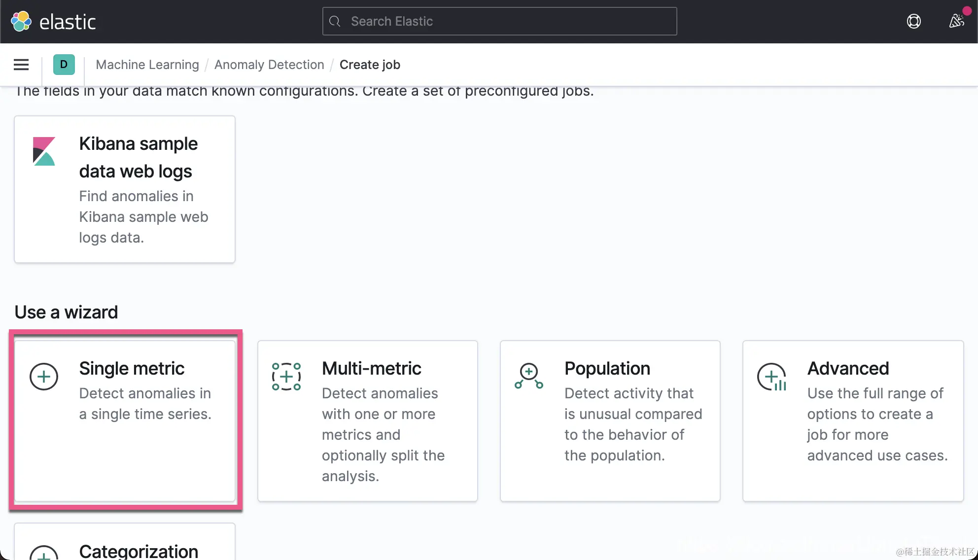Select the Advanced wizard title
The width and height of the screenshot is (978, 560).
848,368
